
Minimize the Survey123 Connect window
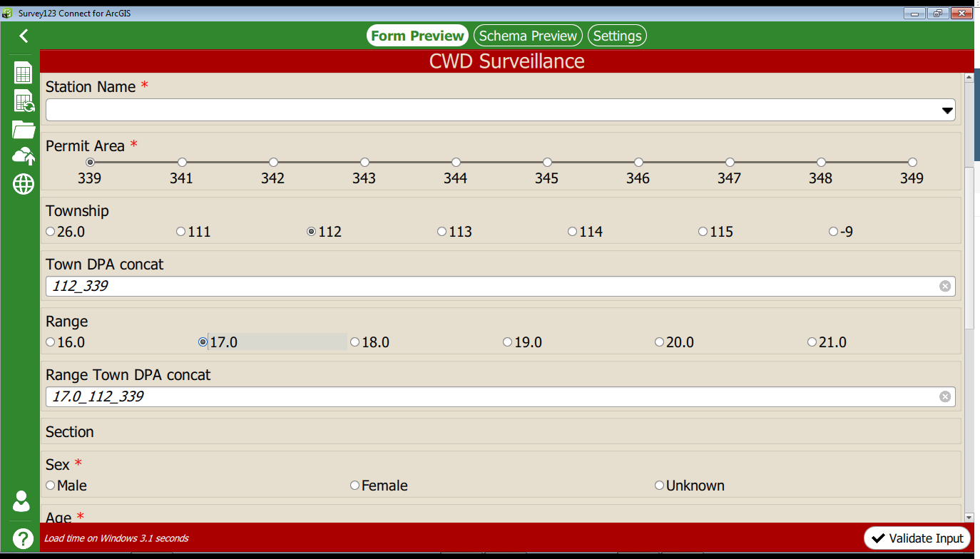[914, 13]
